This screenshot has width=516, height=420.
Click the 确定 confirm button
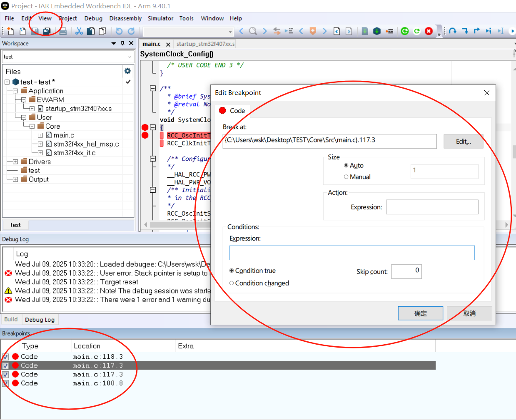[x=421, y=313]
